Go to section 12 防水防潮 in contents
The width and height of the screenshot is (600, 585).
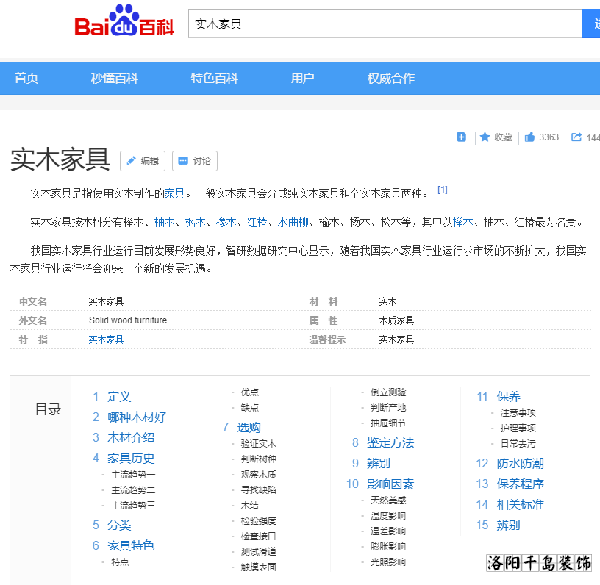pos(520,463)
